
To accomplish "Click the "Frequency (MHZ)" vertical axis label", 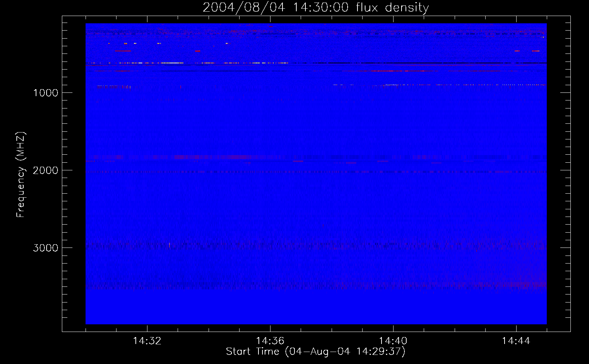I will 21,175.
